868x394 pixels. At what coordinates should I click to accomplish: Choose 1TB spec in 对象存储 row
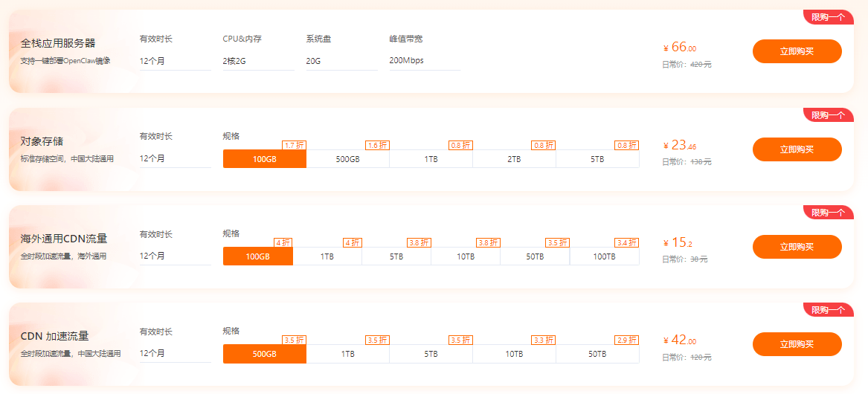tap(431, 159)
